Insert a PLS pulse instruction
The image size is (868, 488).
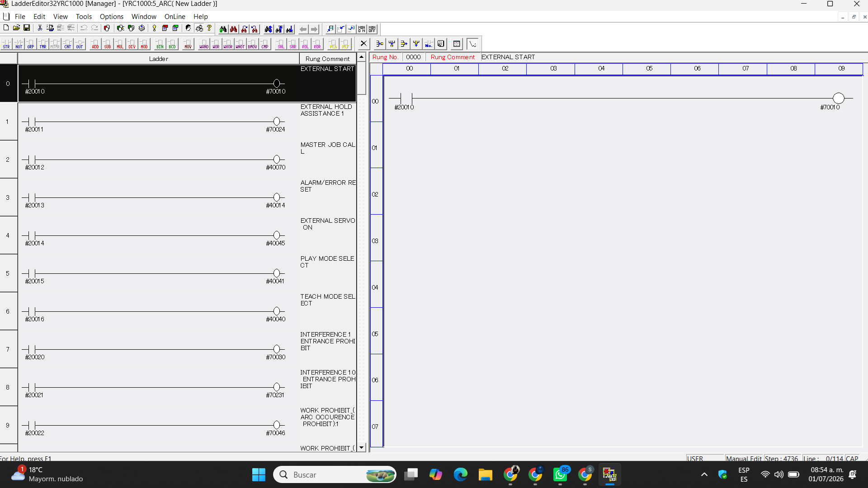(333, 44)
